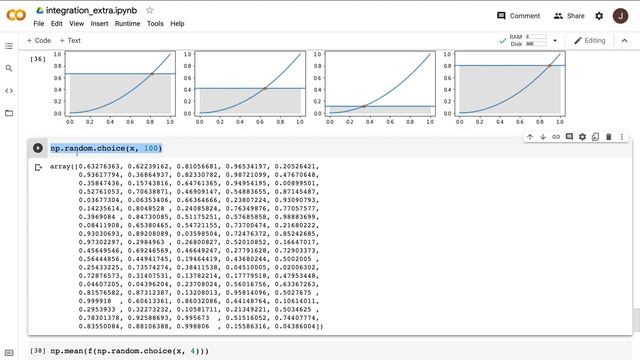Move cell down with arrow icon
Image resolution: width=640 pixels, height=360 pixels.
(x=543, y=137)
